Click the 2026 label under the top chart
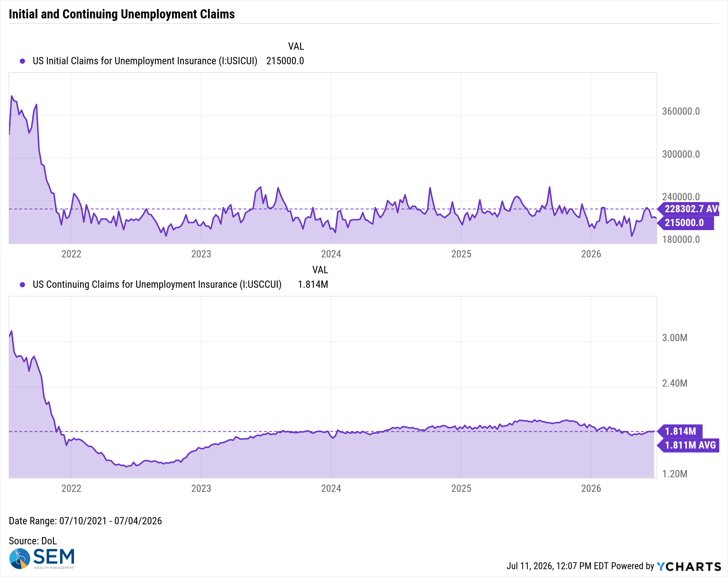 (591, 254)
